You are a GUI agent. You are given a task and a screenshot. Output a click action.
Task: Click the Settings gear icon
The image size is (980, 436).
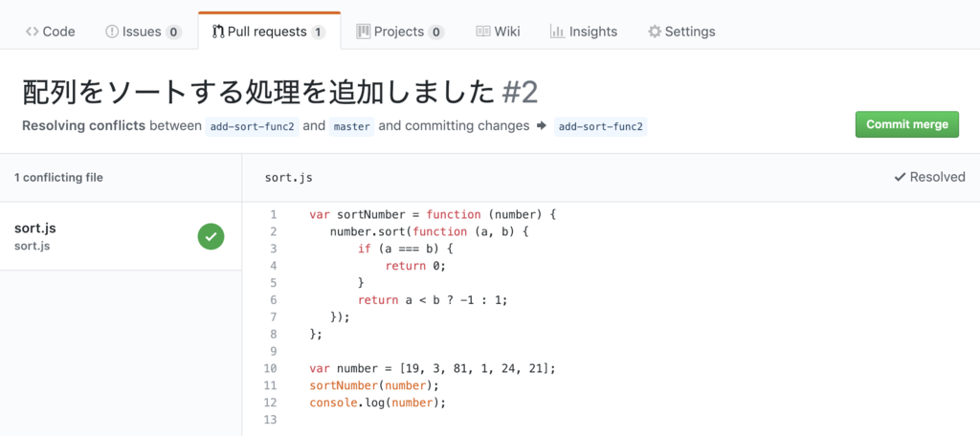(x=655, y=32)
